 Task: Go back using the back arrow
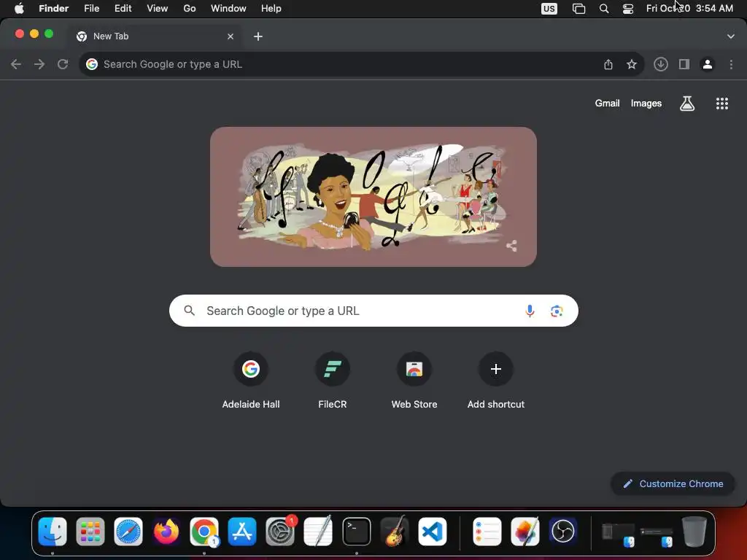(x=16, y=64)
